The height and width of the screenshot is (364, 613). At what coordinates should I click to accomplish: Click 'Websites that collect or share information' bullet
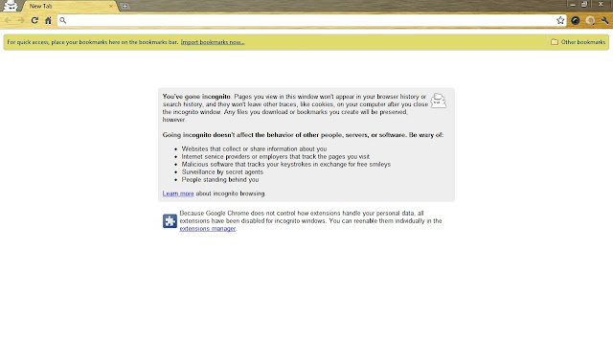click(x=254, y=149)
